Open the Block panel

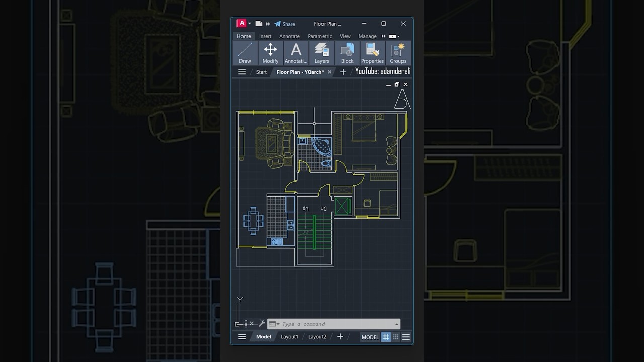tap(347, 53)
